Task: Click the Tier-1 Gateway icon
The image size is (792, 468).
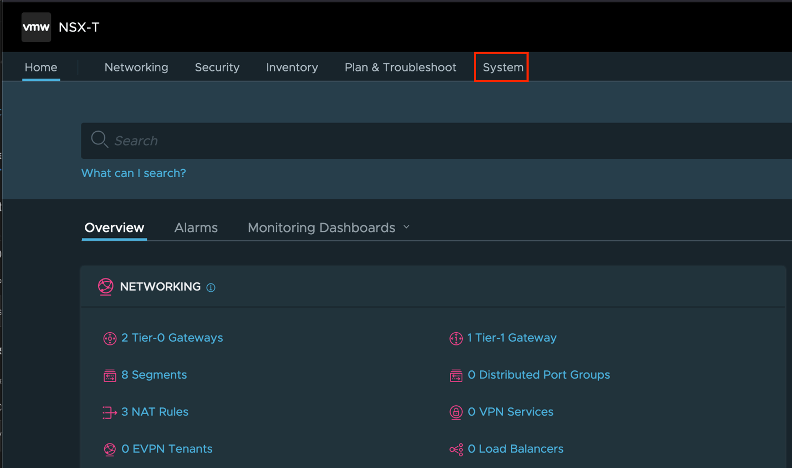Action: click(x=456, y=338)
